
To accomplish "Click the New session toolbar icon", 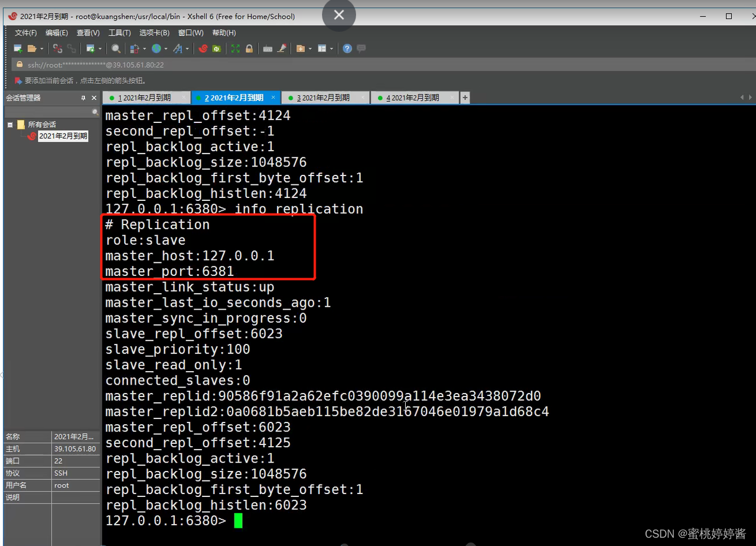I will point(18,48).
